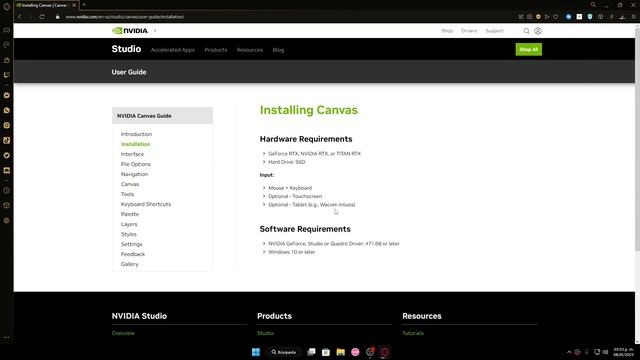Screen dimensions: 640x360
Task: Click the taskbar clock and date
Action: click(x=623, y=352)
